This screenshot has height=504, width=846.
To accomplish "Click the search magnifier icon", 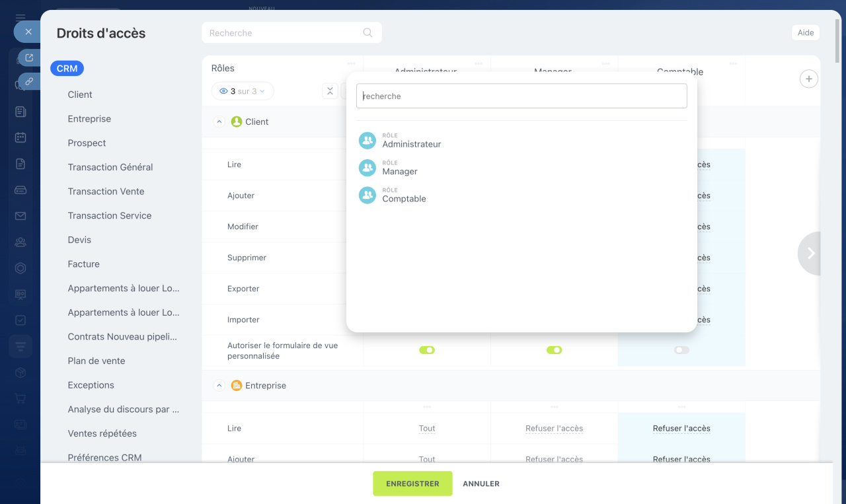I will pos(367,33).
